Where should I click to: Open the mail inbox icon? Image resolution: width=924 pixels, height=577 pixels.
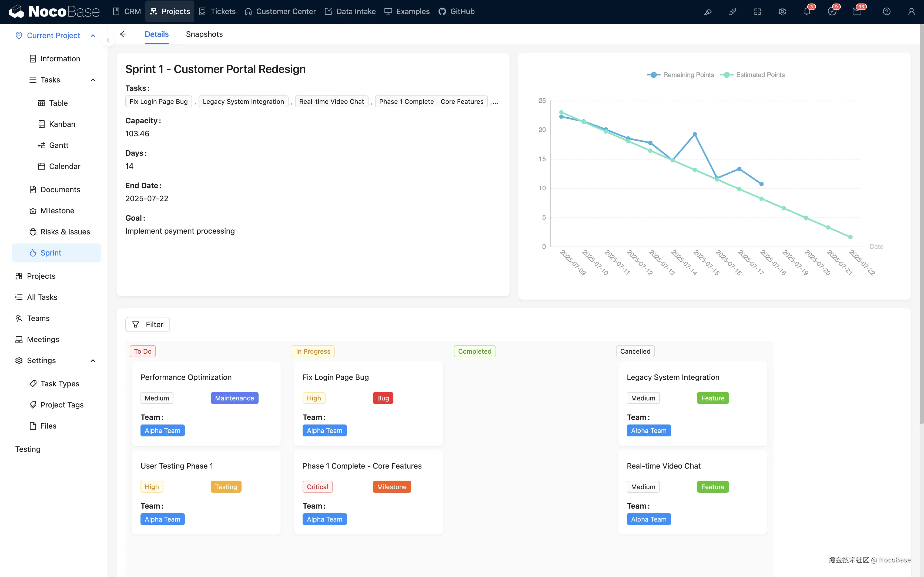click(x=857, y=11)
